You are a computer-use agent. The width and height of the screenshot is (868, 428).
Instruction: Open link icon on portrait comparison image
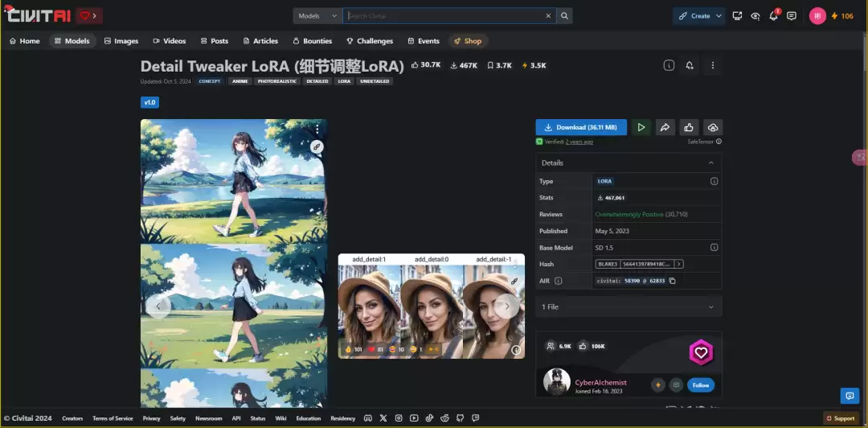[x=514, y=281]
